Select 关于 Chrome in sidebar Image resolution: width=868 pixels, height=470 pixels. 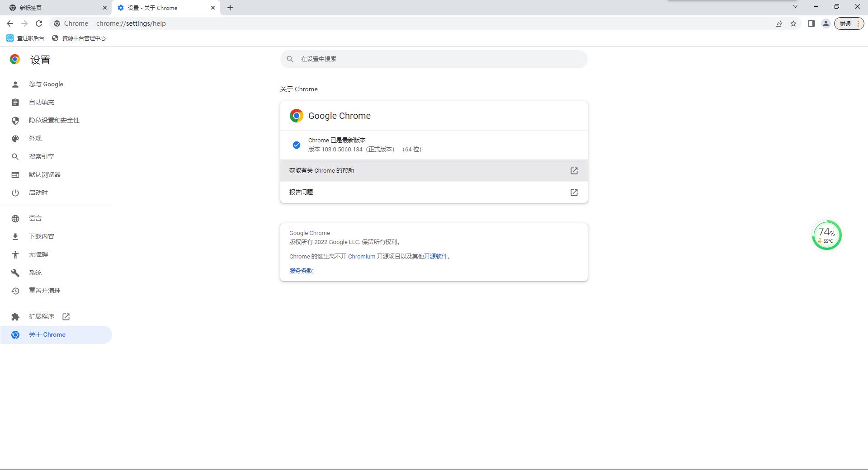pyautogui.click(x=56, y=334)
